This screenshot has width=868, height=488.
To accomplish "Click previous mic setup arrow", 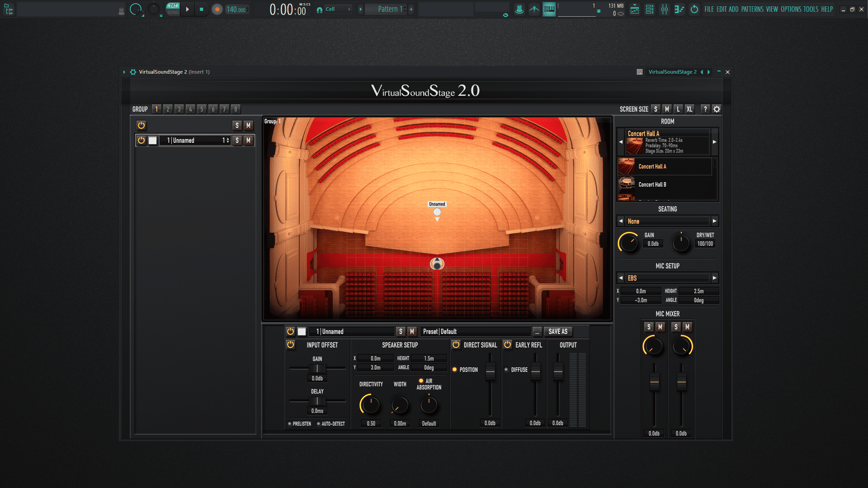I will [x=621, y=278].
